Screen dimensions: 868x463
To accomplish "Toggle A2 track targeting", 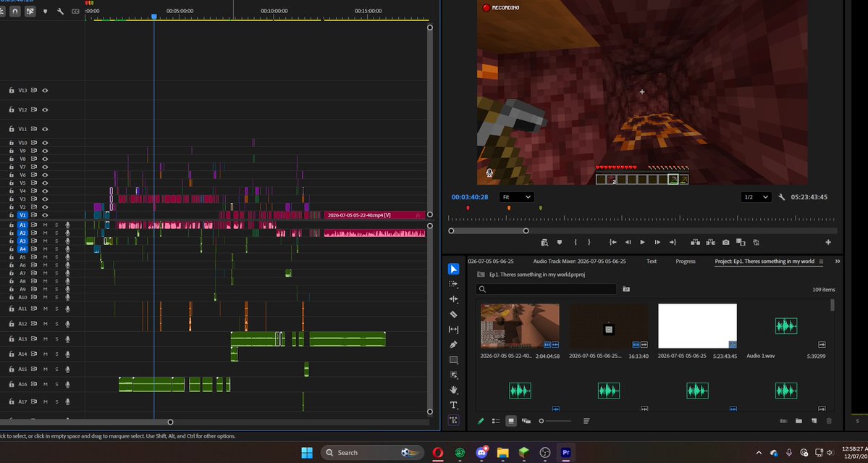I will coord(22,233).
